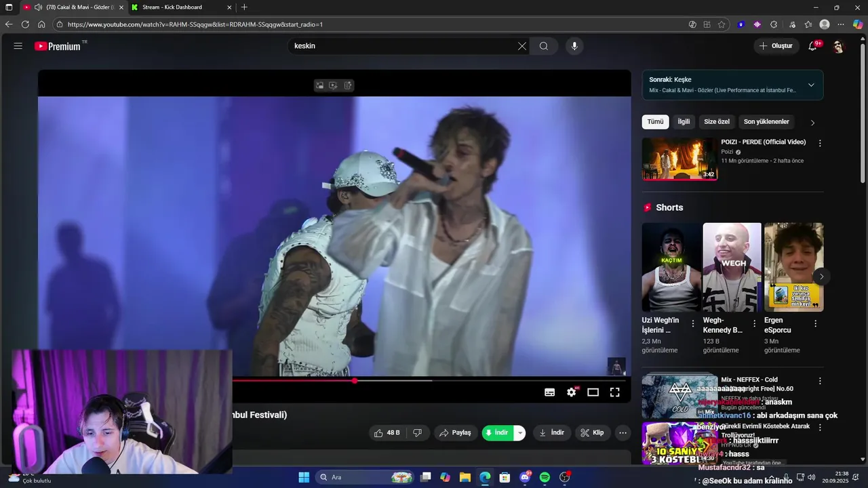Image resolution: width=868 pixels, height=488 pixels.
Task: Open the green İndir dropdown arrow
Action: (520, 432)
